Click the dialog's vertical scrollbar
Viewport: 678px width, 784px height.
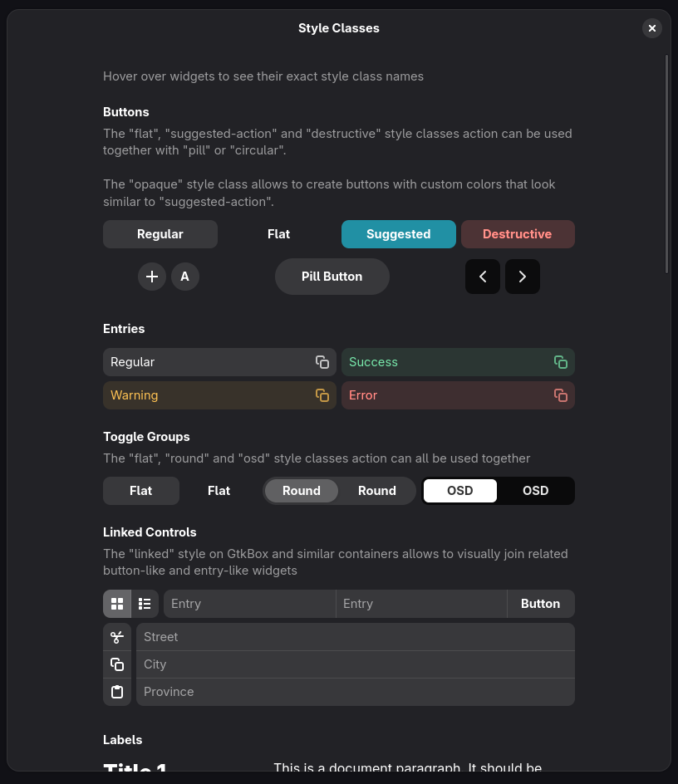(666, 164)
